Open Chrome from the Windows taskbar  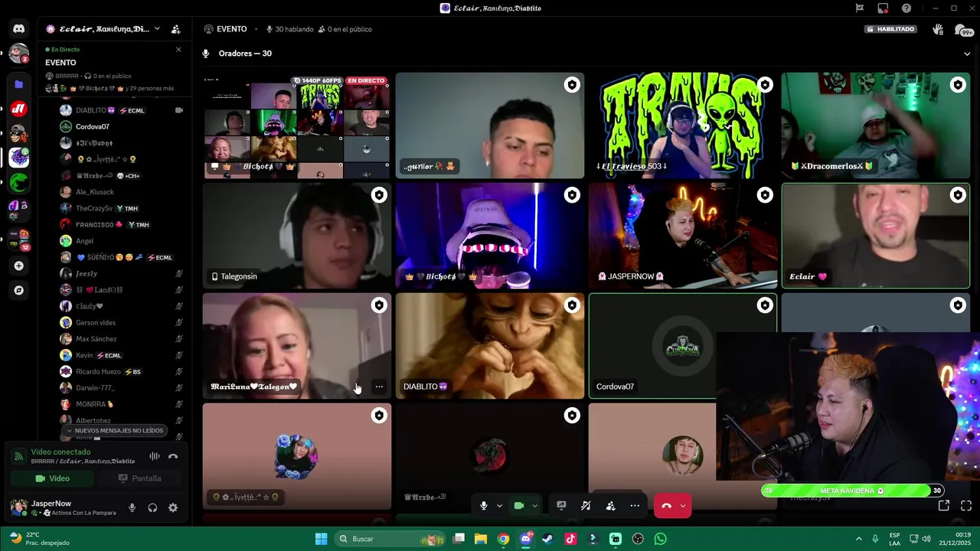coord(503,539)
